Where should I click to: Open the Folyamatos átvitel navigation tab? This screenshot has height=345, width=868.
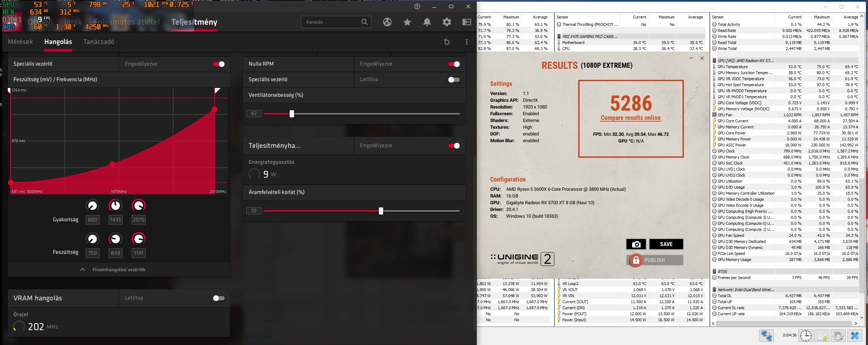[x=127, y=22]
